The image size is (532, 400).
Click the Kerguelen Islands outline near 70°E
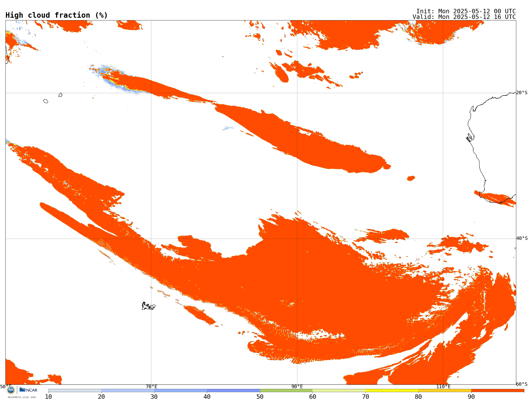[149, 306]
